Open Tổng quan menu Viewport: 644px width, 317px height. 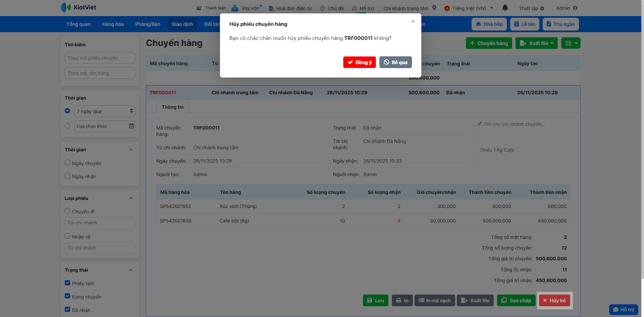(78, 24)
